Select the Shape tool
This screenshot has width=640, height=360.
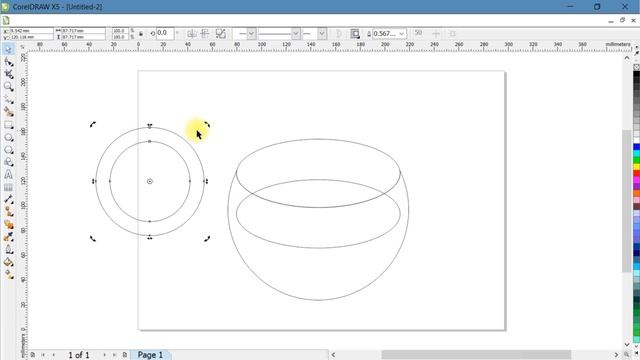click(8, 62)
